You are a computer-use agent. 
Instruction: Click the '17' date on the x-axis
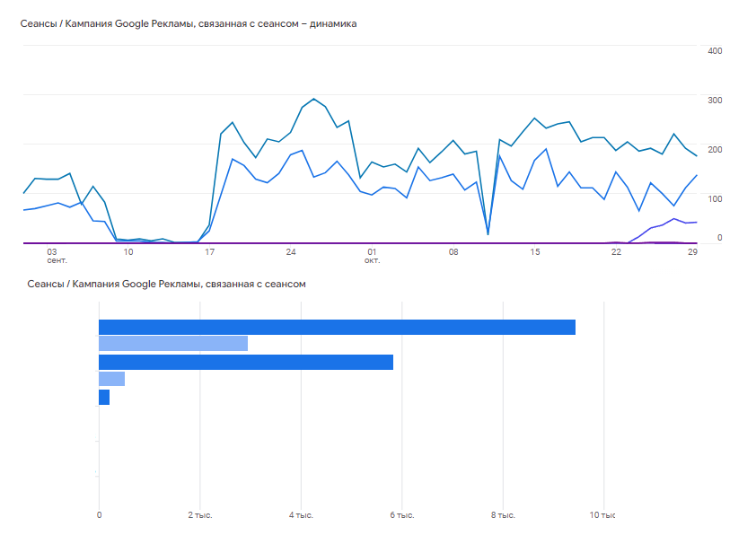point(209,252)
